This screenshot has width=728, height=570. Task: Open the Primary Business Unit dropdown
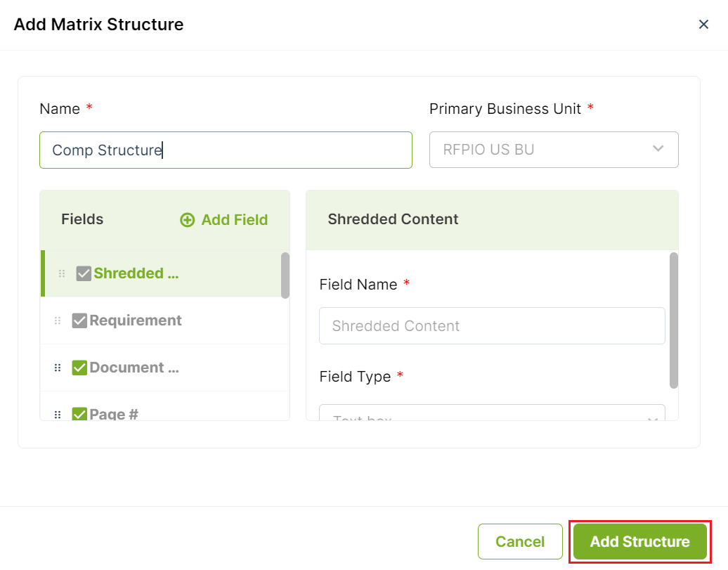554,150
